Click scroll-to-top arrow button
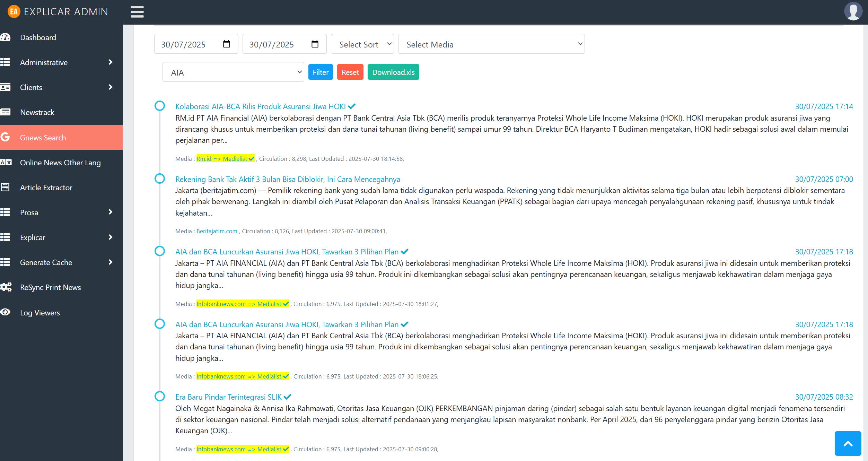The width and height of the screenshot is (868, 461). 848,443
